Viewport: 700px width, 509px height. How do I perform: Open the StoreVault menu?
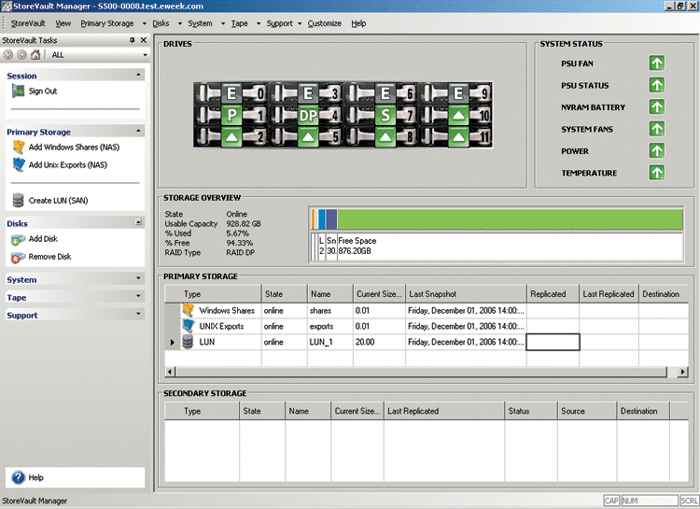28,23
